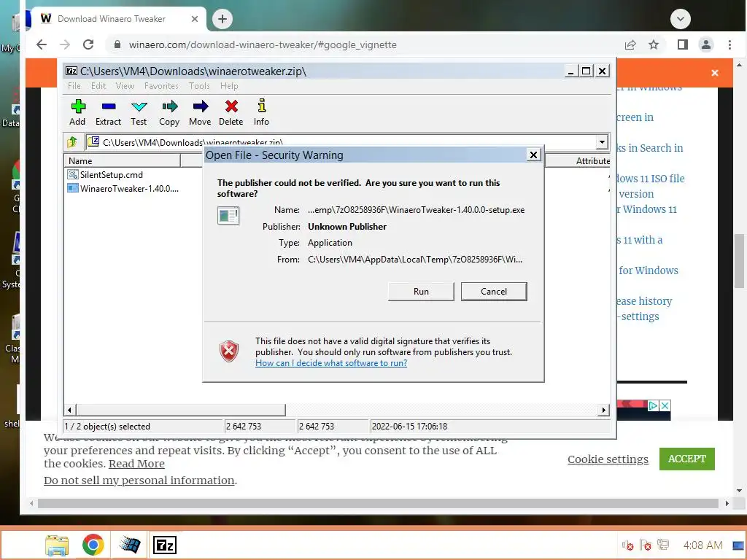Click the muted volume tray icon
Image resolution: width=747 pixels, height=560 pixels.
click(627, 545)
